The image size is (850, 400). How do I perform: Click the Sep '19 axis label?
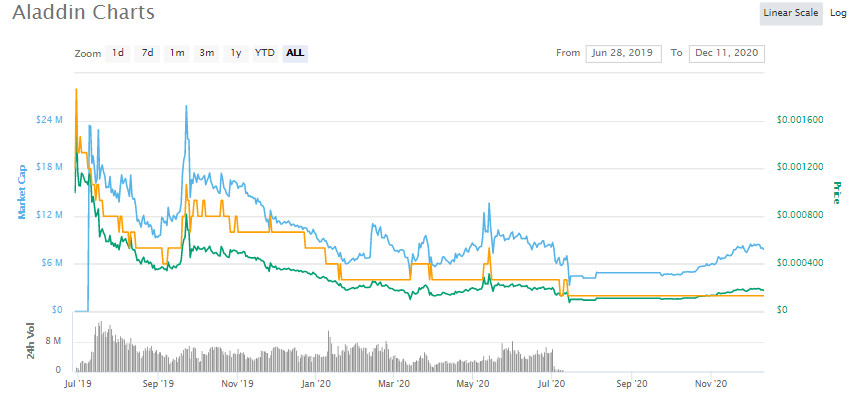coord(160,384)
